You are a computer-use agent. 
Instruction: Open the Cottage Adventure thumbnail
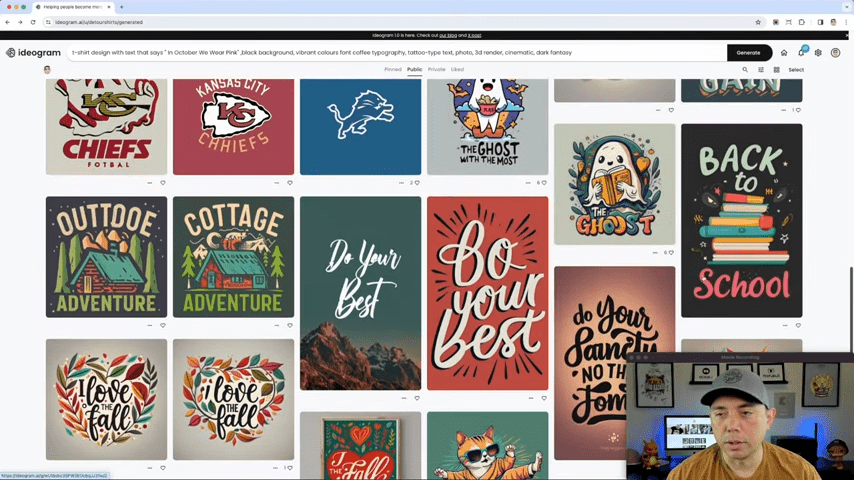click(x=233, y=257)
